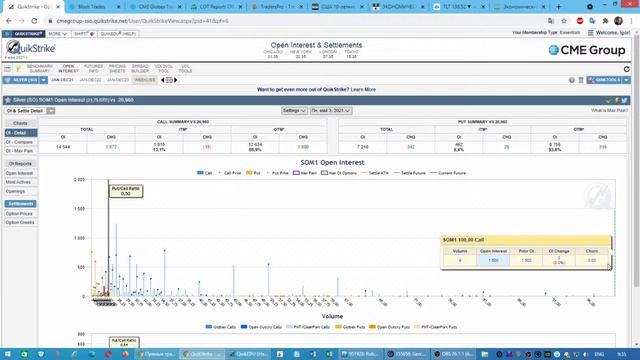640x360 pixels.
Task: Click the browser address bar URL
Action: (x=142, y=21)
